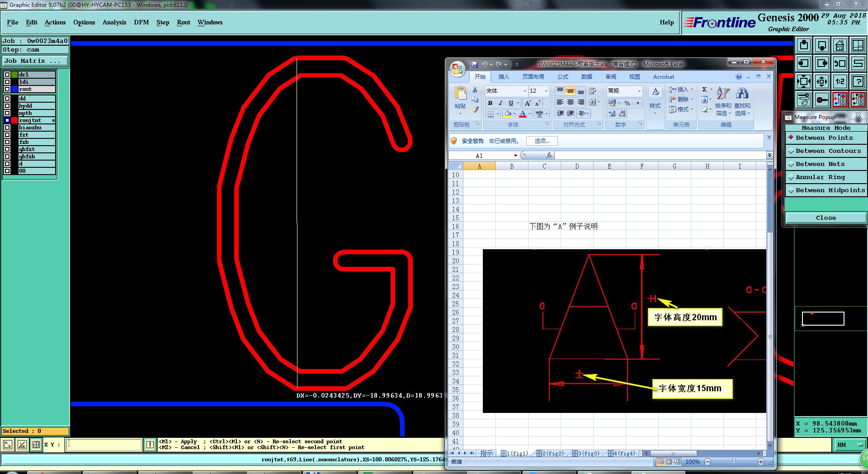
Task: Click the pan down icon in Genesis toolbar
Action: (x=822, y=45)
